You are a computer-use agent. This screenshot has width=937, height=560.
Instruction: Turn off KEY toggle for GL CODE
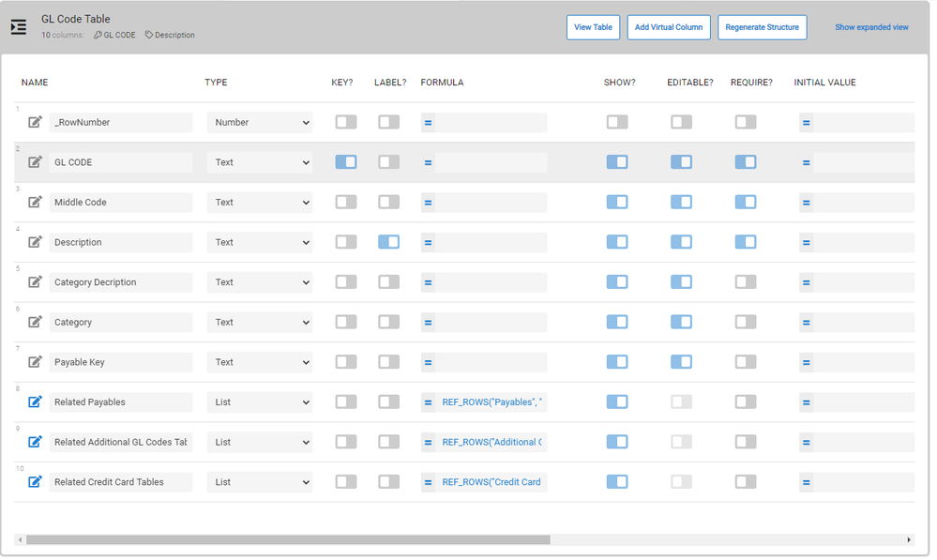pyautogui.click(x=346, y=162)
